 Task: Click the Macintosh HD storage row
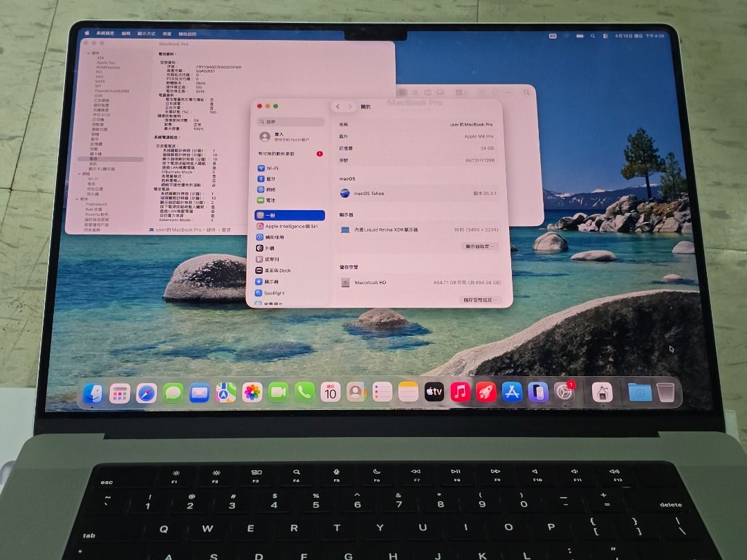[x=421, y=282]
